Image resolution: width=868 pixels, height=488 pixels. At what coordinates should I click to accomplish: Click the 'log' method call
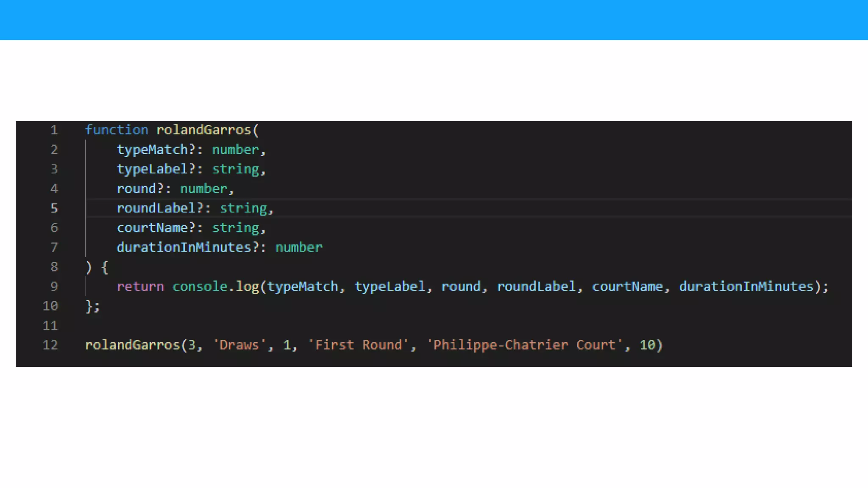coord(248,287)
